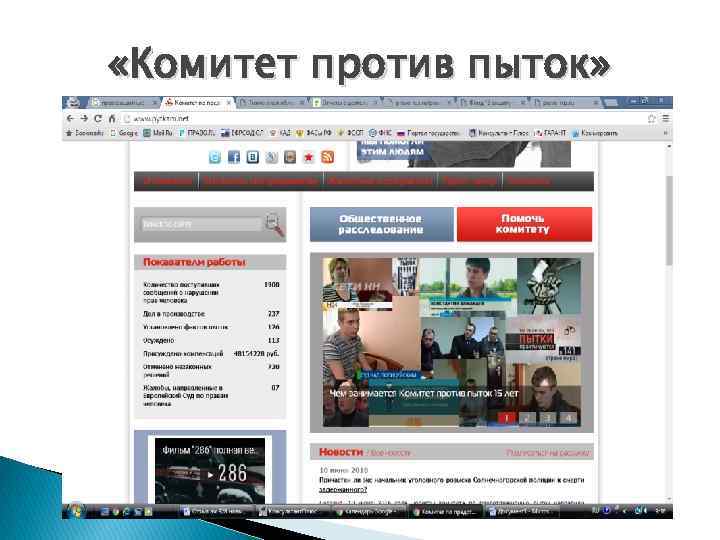The height and width of the screenshot is (540, 720).
Task: Open the ФССП bookmark
Action: coord(350,133)
